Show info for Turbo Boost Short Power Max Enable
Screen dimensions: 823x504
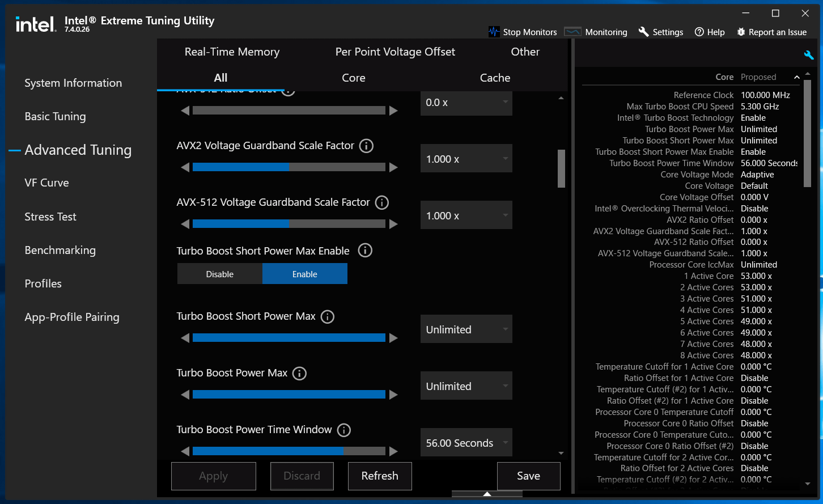click(x=366, y=251)
